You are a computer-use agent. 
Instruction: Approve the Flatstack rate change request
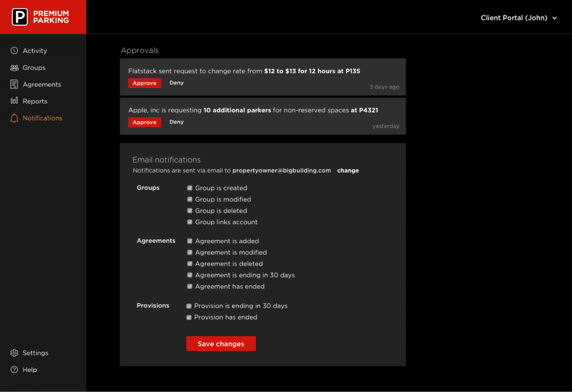point(144,83)
